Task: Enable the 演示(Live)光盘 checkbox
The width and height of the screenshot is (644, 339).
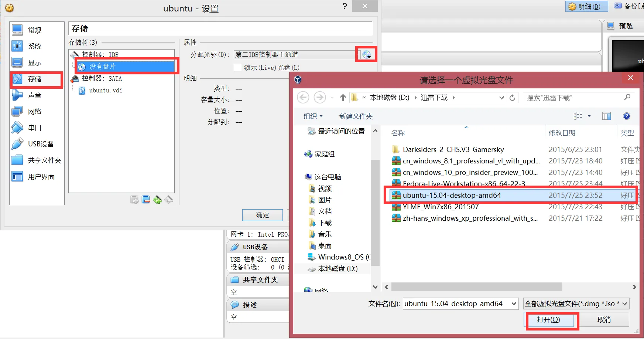Action: coord(237,67)
